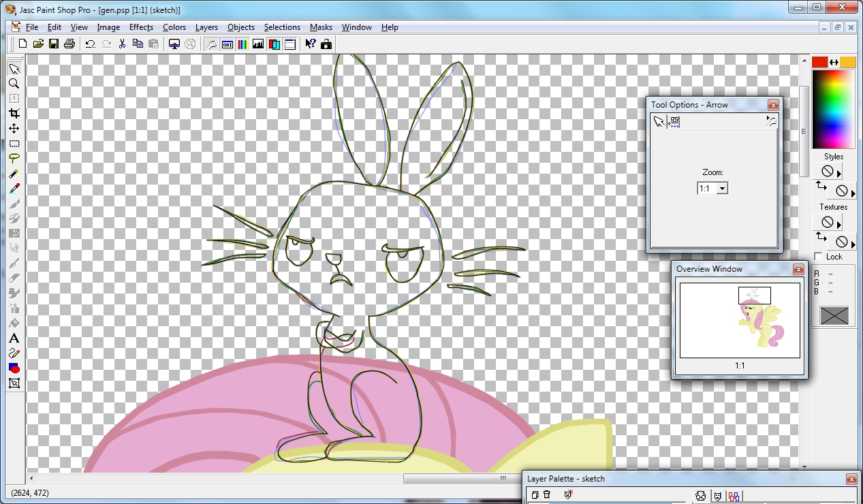Choose the Freehand lasso selection tool
The image size is (863, 504).
14,158
